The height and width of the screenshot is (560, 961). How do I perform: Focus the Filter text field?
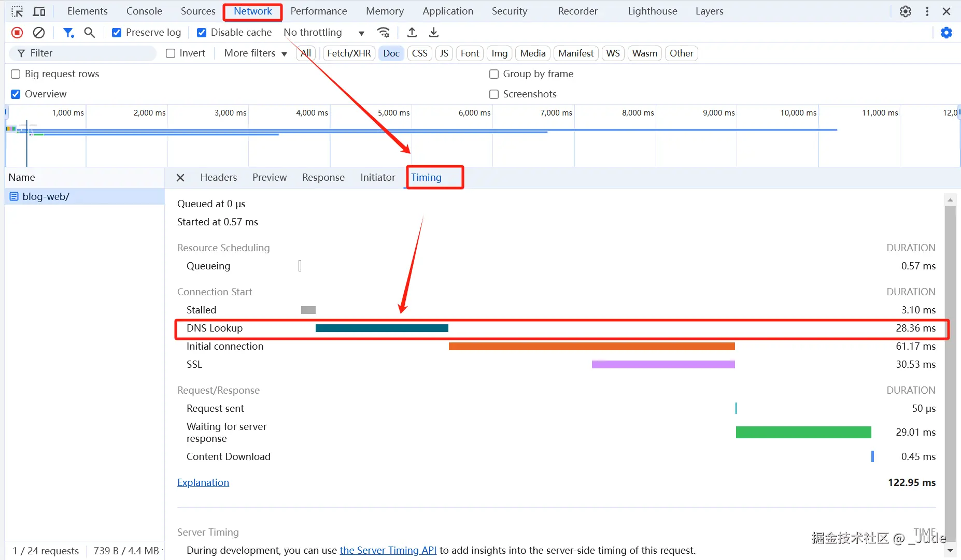(x=83, y=53)
